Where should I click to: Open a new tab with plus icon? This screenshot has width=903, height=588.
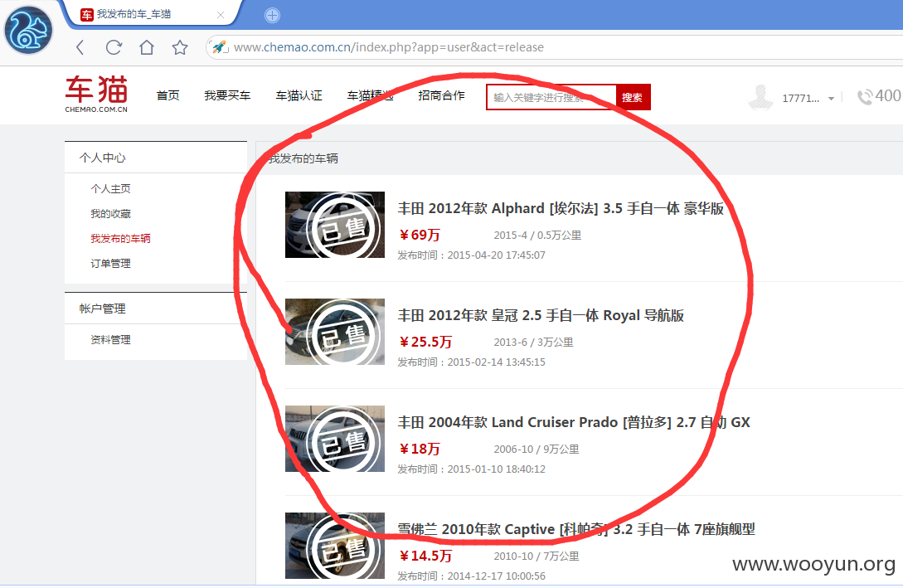tap(273, 16)
